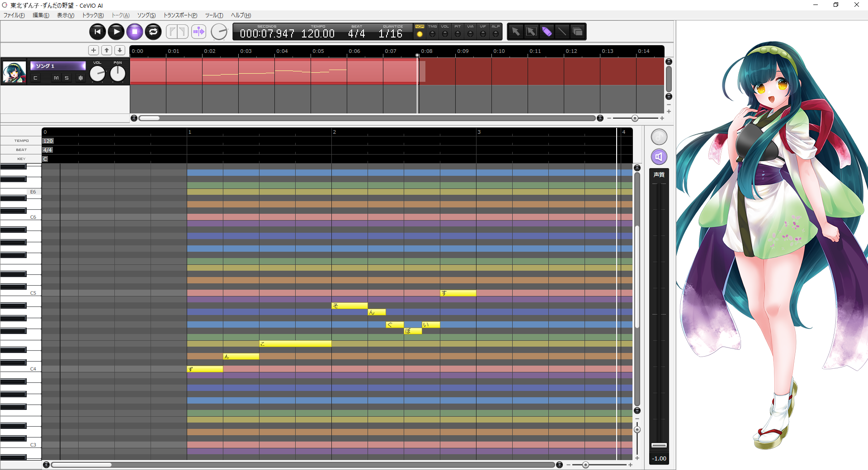
Task: Click the TEMPO 120.00 display
Action: coord(318,33)
